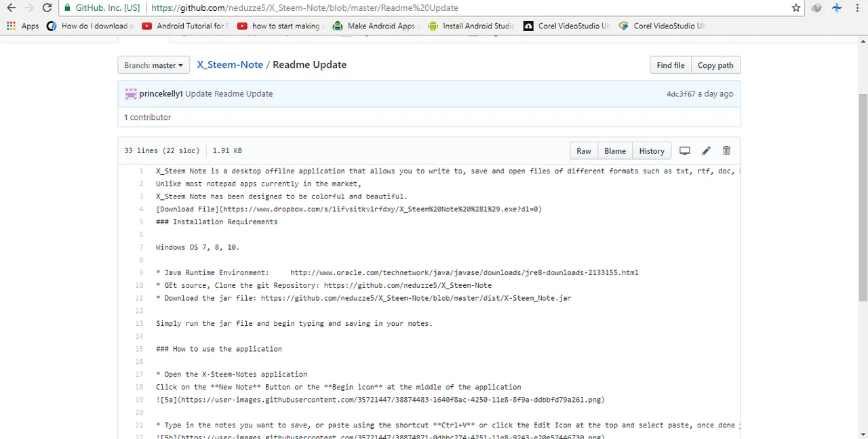Screen dimensions: 868x439
Task: Go back with browser back arrow
Action: point(11,8)
